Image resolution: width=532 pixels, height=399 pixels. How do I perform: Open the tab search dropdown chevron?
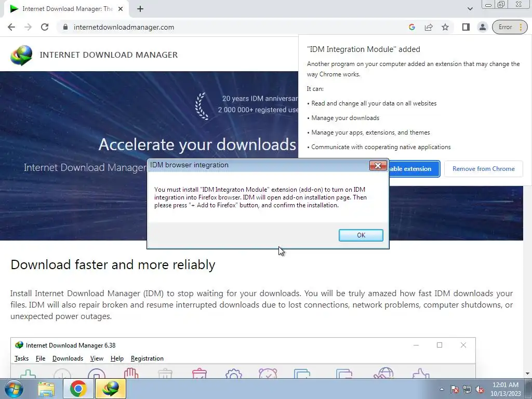[x=470, y=9]
